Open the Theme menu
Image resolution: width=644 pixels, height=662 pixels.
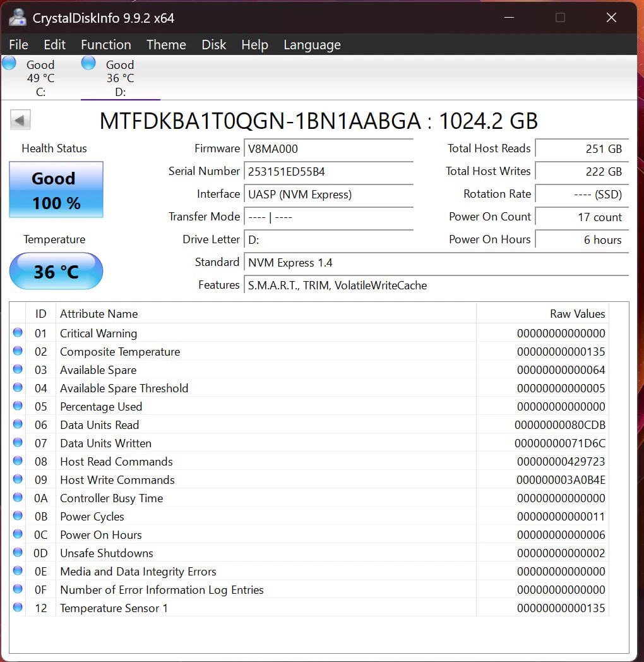[166, 44]
